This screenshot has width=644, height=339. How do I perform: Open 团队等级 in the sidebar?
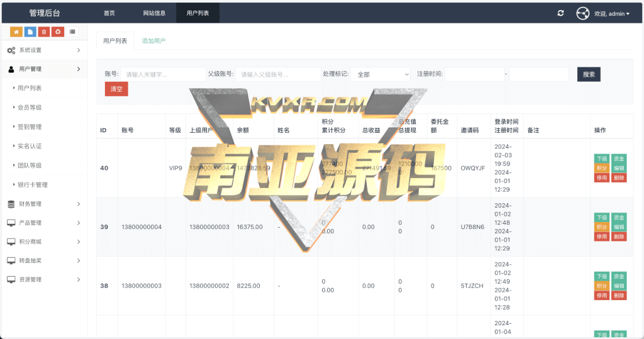tap(30, 165)
